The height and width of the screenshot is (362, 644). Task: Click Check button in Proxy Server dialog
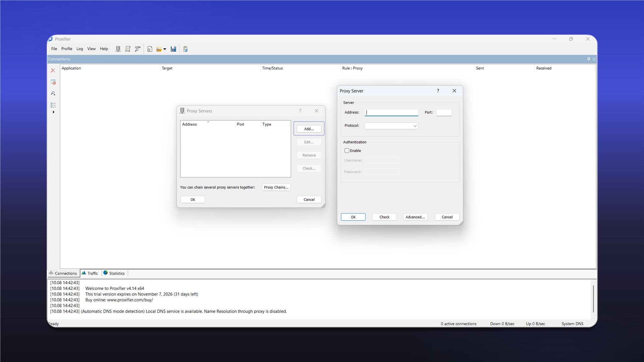coord(384,217)
